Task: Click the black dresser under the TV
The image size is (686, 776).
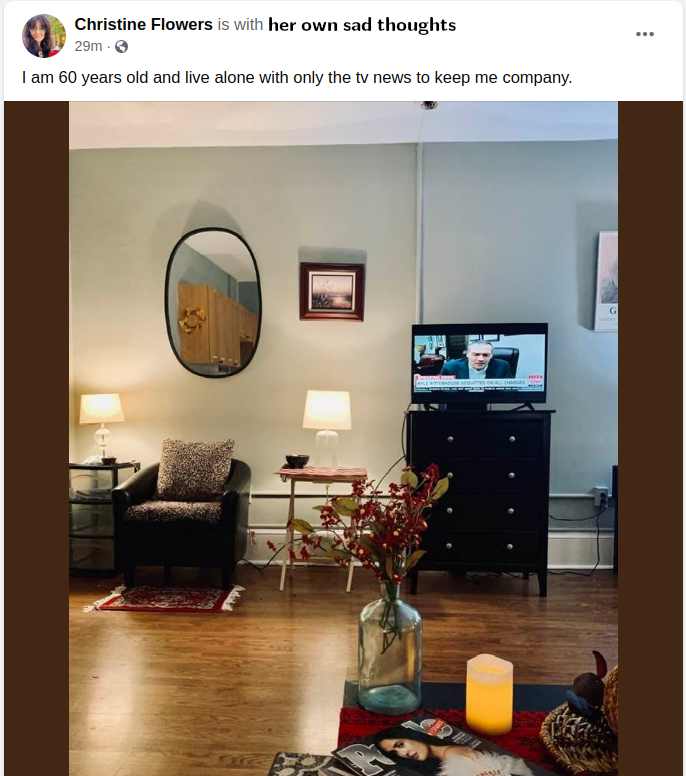Action: pos(480,500)
